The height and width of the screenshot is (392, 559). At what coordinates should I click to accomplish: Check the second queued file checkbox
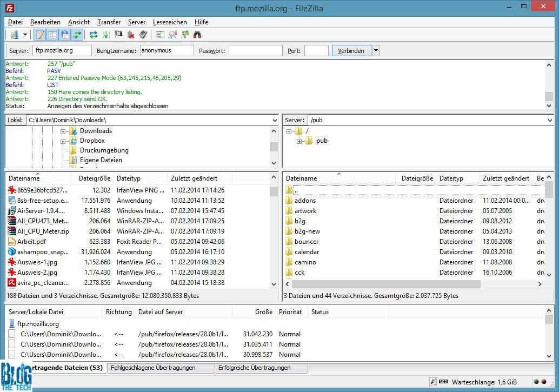pos(12,344)
